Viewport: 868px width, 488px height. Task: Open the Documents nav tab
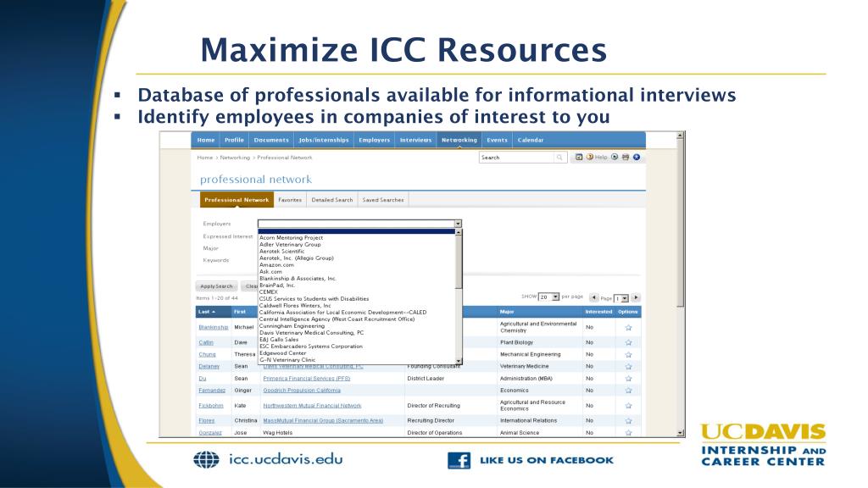click(271, 140)
